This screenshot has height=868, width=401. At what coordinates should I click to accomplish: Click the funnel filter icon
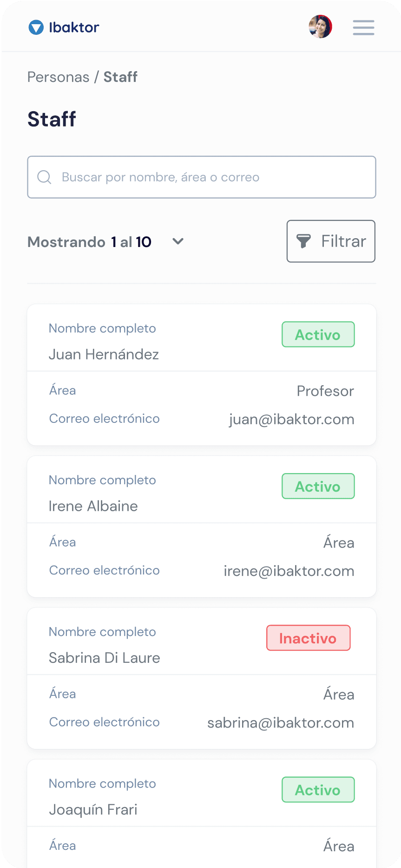(303, 241)
